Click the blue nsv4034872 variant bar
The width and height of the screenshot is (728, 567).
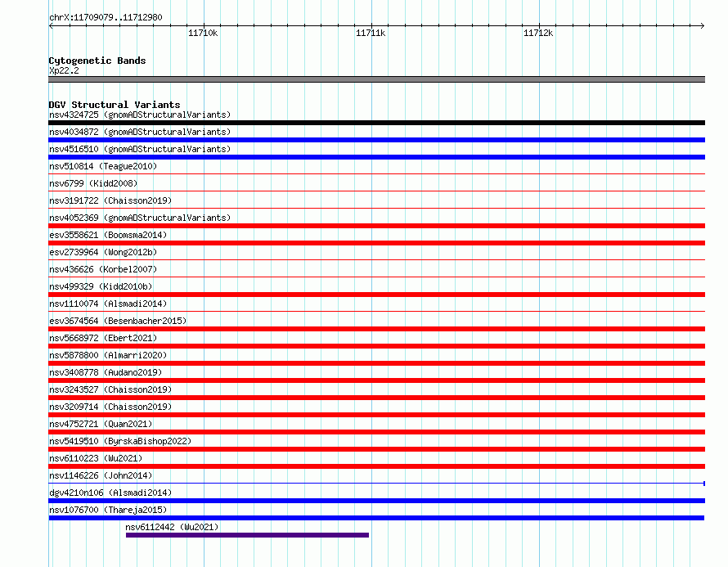tap(376, 140)
